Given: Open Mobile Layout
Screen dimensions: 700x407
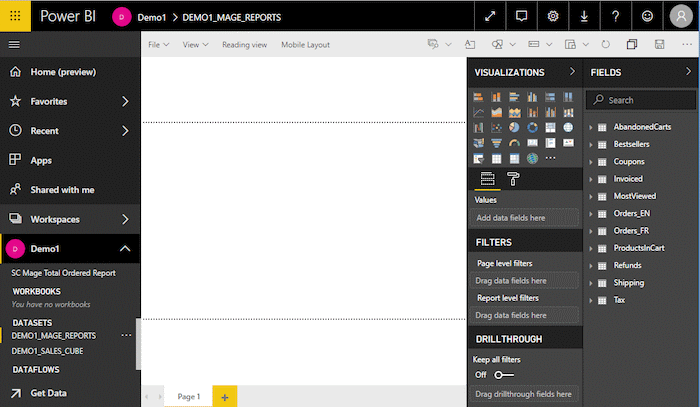Looking at the screenshot, I should click(x=305, y=45).
